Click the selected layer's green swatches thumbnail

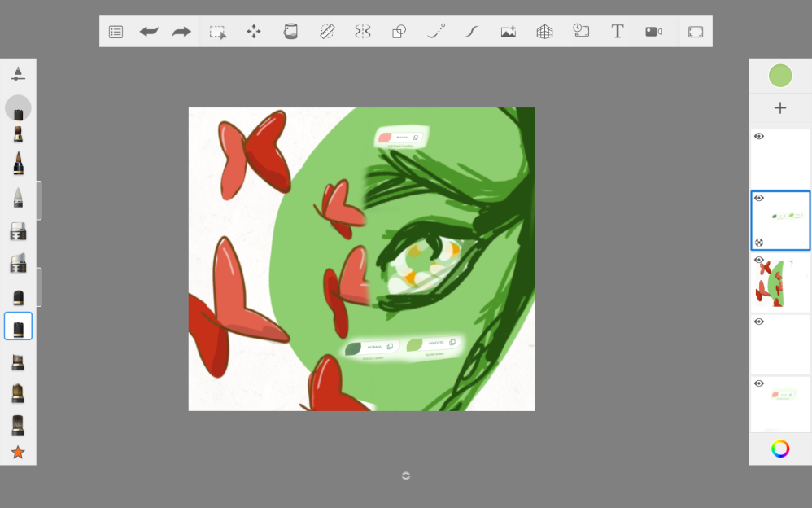tap(780, 221)
